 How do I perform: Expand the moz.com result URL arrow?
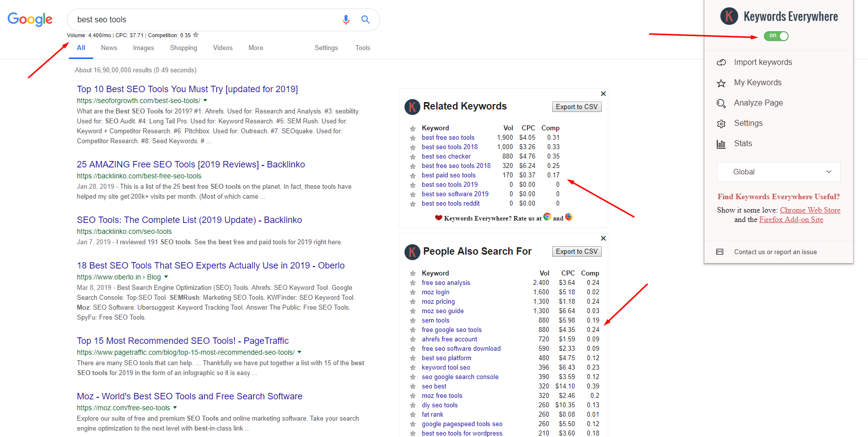(175, 408)
